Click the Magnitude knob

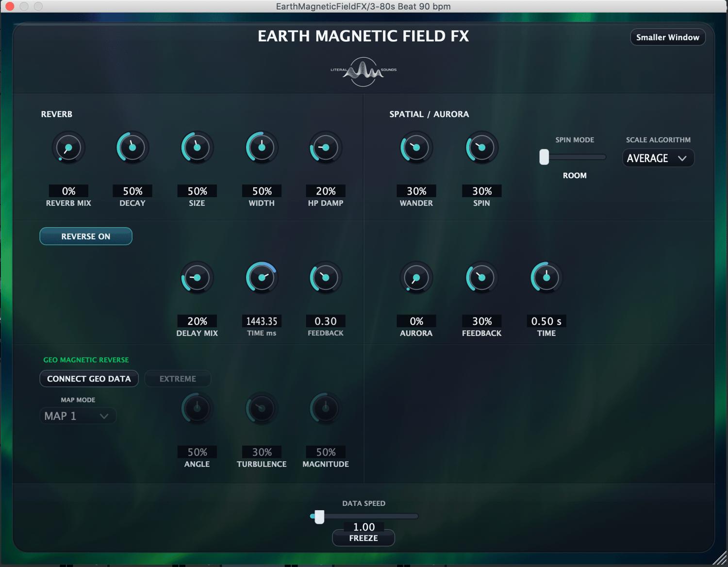(326, 408)
